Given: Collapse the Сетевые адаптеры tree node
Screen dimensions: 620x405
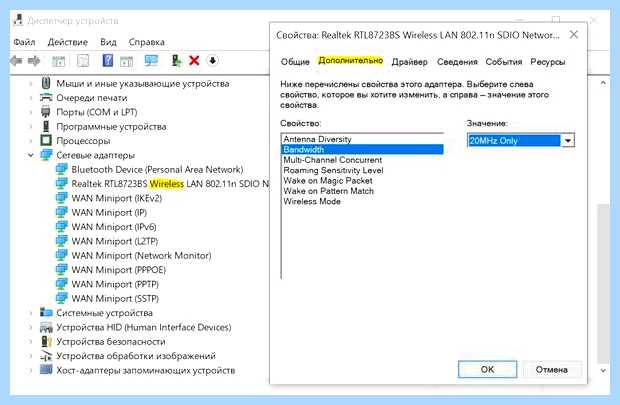Looking at the screenshot, I should pos(31,155).
